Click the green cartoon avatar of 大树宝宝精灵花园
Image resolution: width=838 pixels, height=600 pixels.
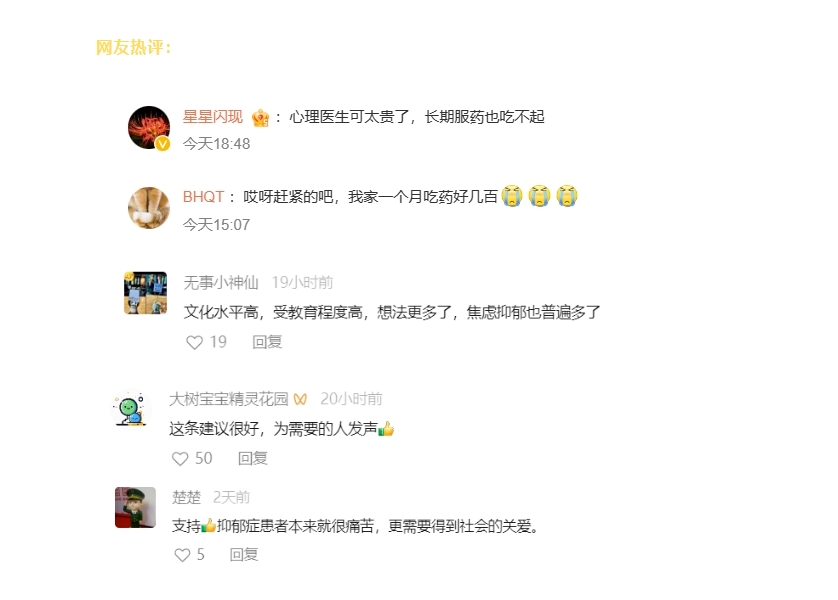(x=131, y=409)
